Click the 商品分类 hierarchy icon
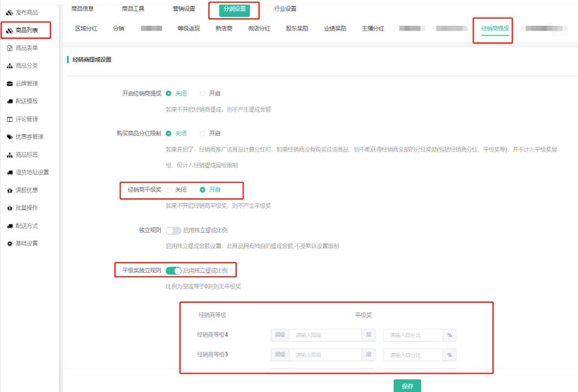 [x=9, y=66]
